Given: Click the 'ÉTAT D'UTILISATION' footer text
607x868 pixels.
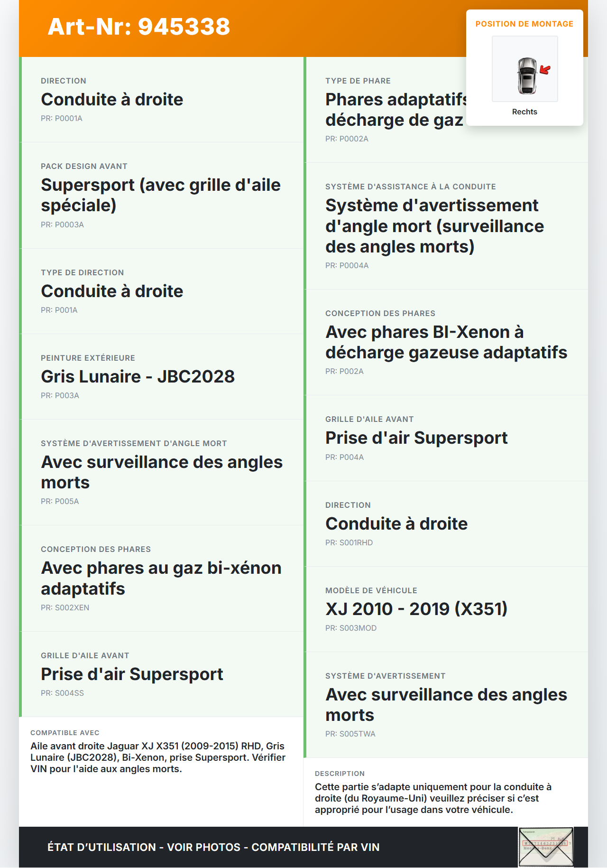Looking at the screenshot, I should (213, 848).
